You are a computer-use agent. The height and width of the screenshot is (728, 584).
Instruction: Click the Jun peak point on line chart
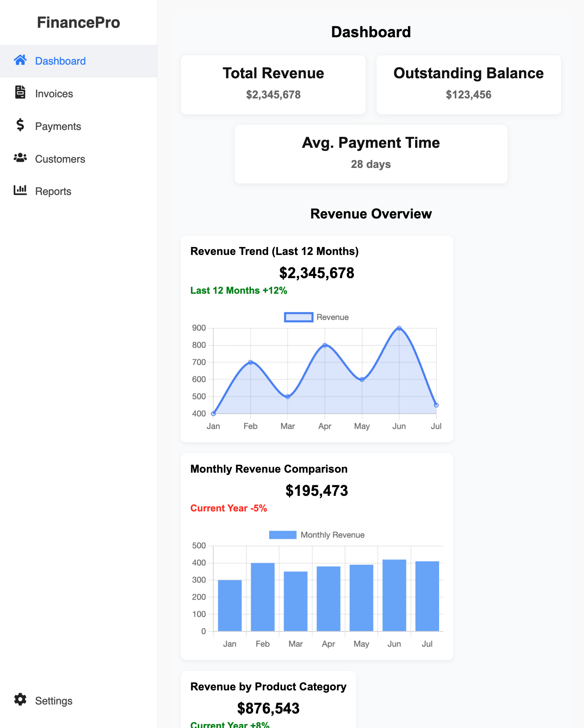(399, 328)
